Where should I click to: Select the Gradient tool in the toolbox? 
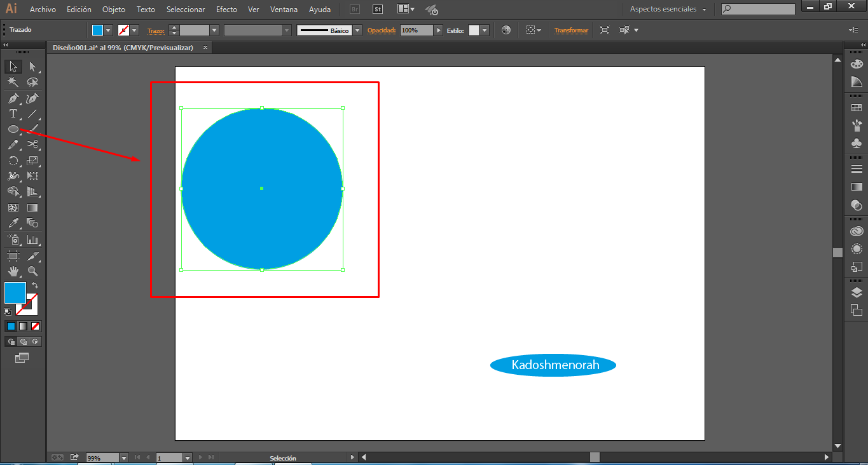[32, 208]
